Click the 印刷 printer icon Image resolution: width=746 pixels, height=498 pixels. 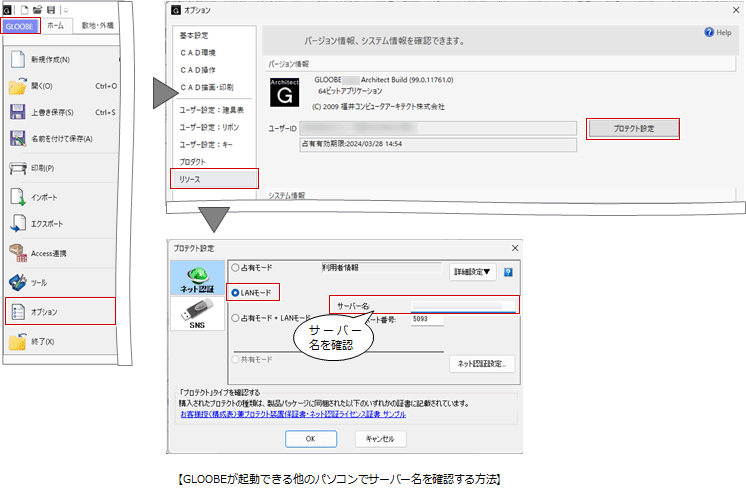[16, 169]
